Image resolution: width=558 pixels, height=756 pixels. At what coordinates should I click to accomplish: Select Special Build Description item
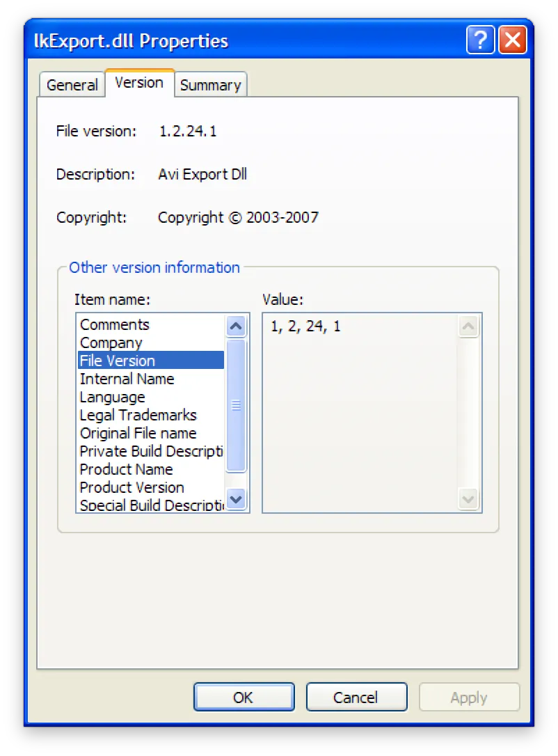tap(151, 504)
